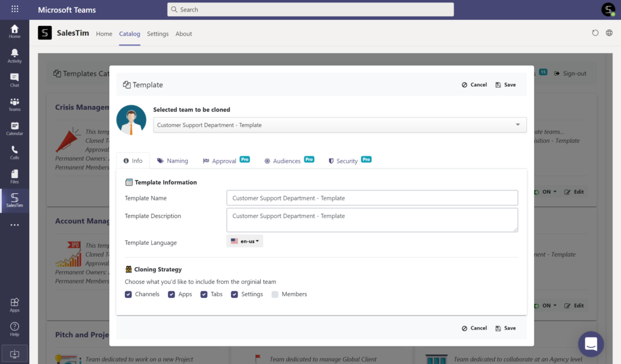This screenshot has width=621, height=364.
Task: Open the Apps store in the rail
Action: 15,305
